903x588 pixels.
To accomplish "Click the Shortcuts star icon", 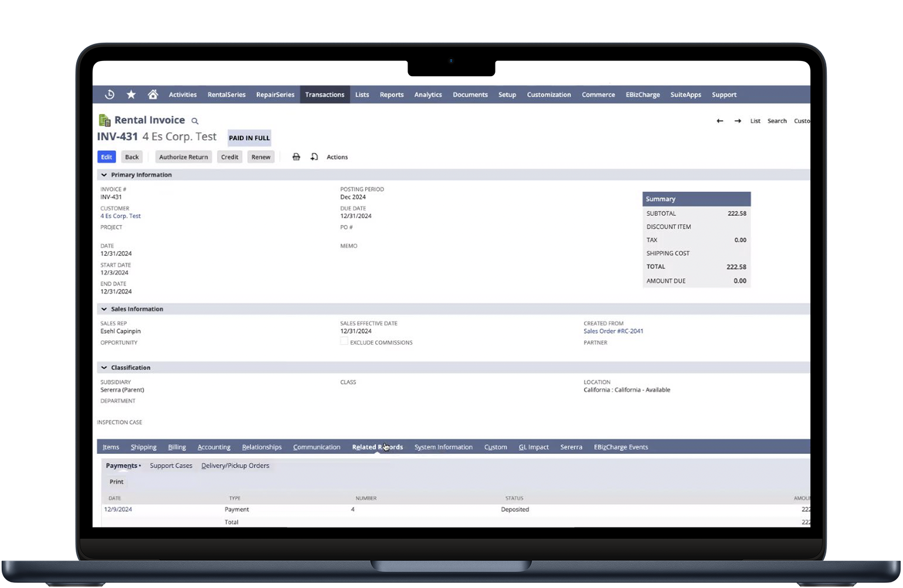I will (131, 94).
